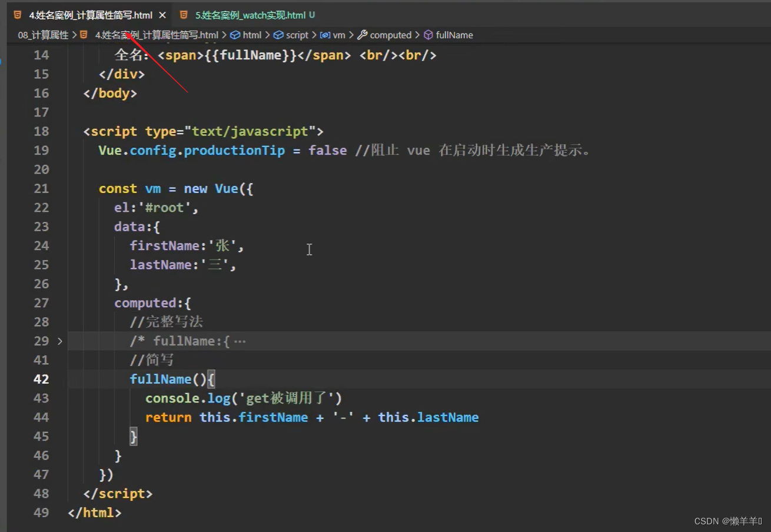
Task: Expand the folded code at line 29
Action: tap(59, 341)
